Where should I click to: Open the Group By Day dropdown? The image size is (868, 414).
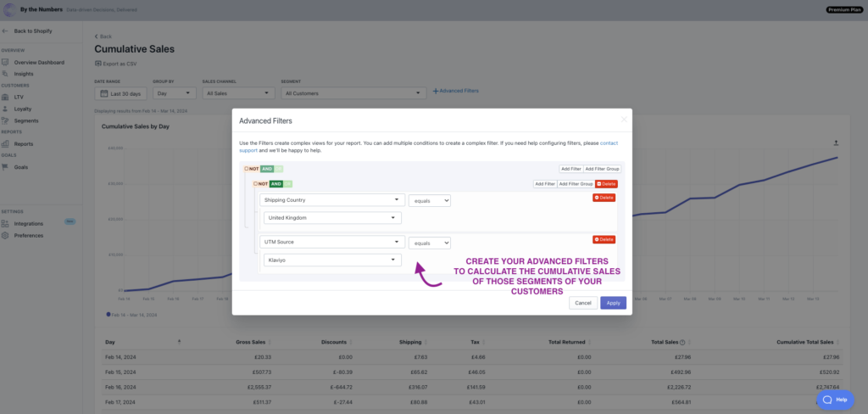pos(175,93)
